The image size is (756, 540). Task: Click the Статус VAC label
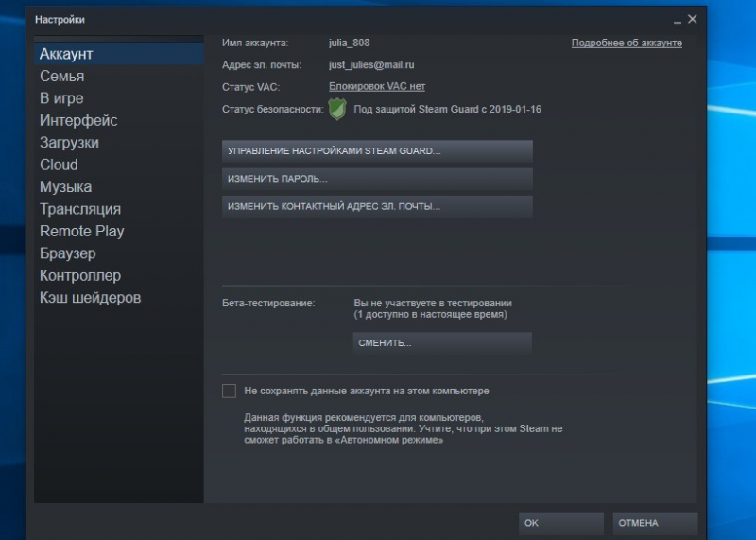[250, 87]
